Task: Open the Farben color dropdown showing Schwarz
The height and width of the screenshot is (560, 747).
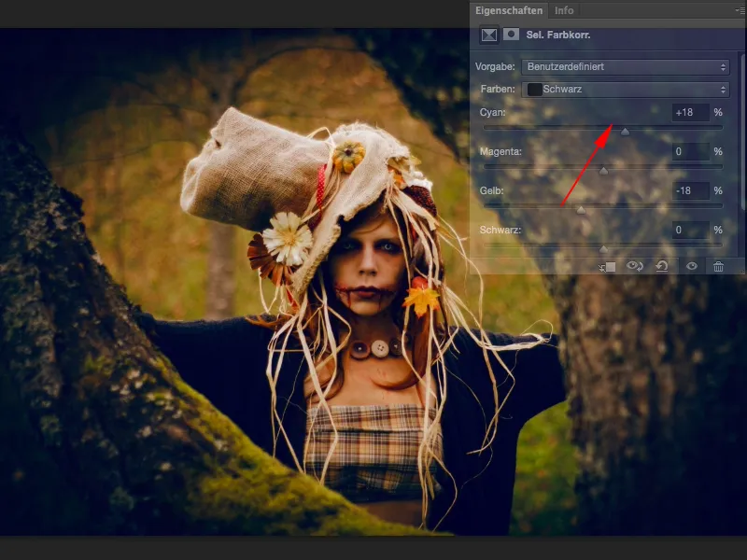Action: [625, 89]
